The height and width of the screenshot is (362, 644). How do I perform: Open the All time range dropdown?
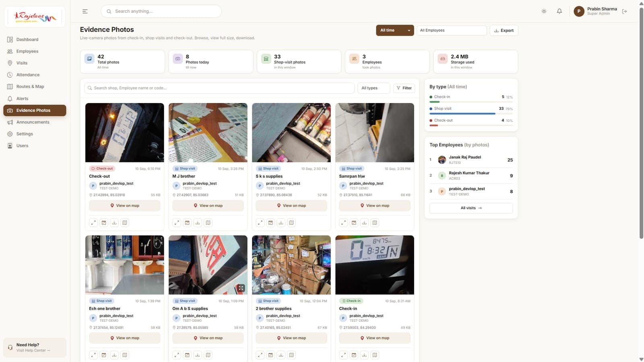(395, 31)
